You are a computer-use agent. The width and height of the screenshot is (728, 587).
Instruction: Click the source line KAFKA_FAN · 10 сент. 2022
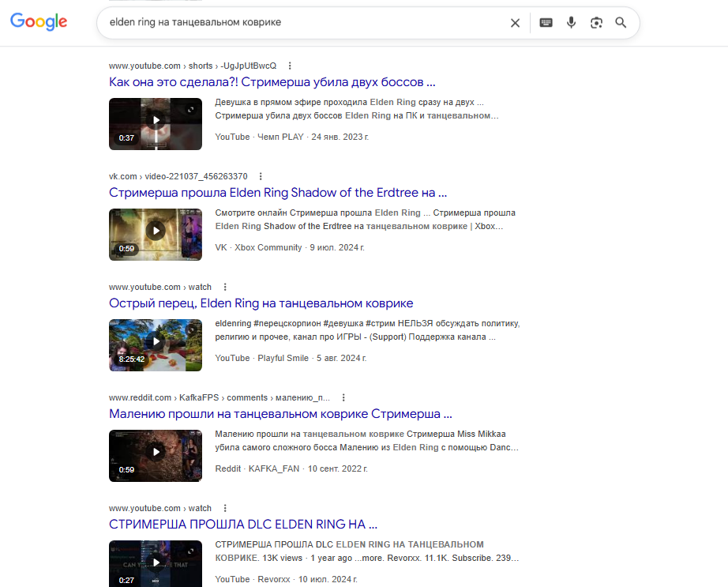291,468
